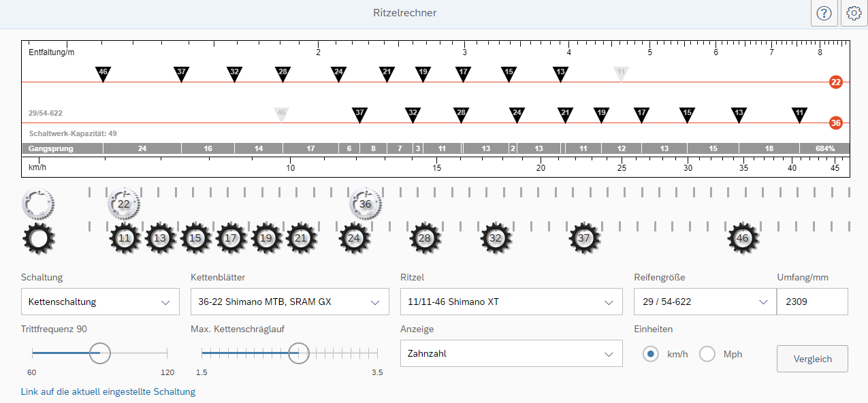This screenshot has width=868, height=403.
Task: Select the 36-tooth chainring icon
Action: click(x=366, y=204)
